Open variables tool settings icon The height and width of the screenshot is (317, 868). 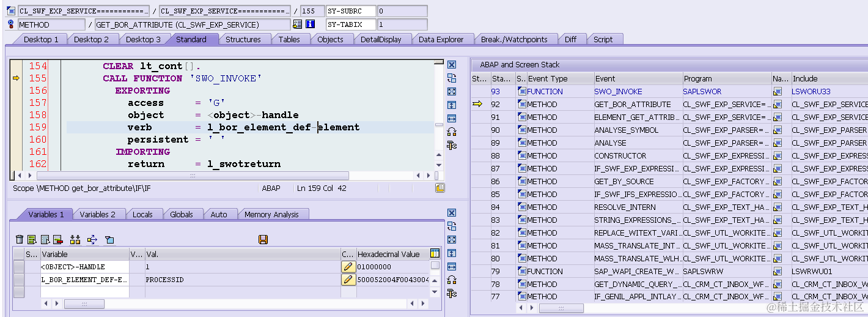pyautogui.click(x=452, y=294)
